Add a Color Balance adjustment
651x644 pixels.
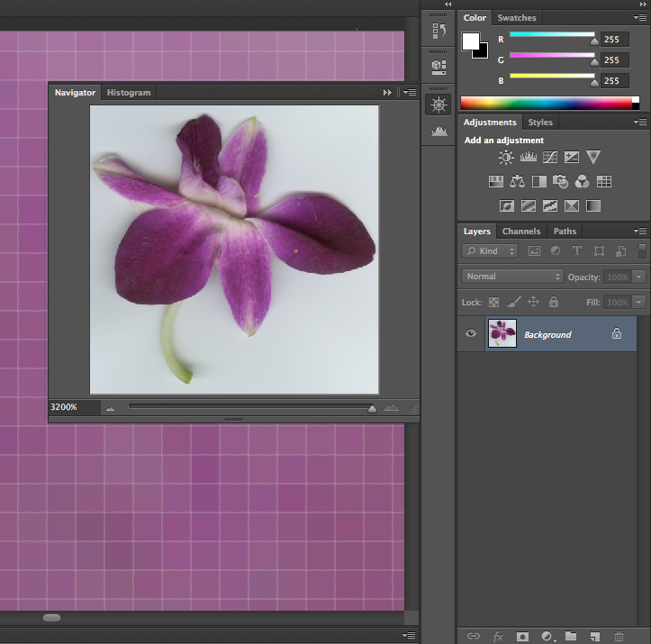(x=517, y=182)
